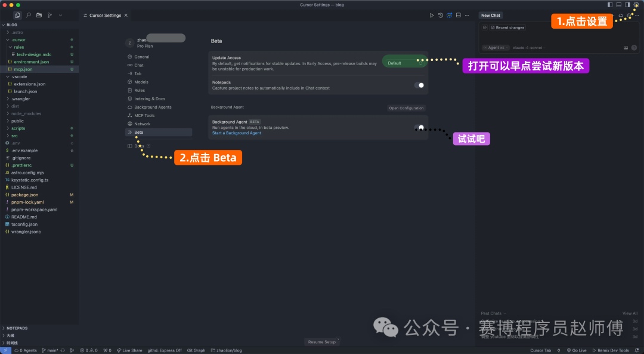Open the Docs link in settings sidebar
Image resolution: width=644 pixels, height=354 pixels.
(139, 146)
